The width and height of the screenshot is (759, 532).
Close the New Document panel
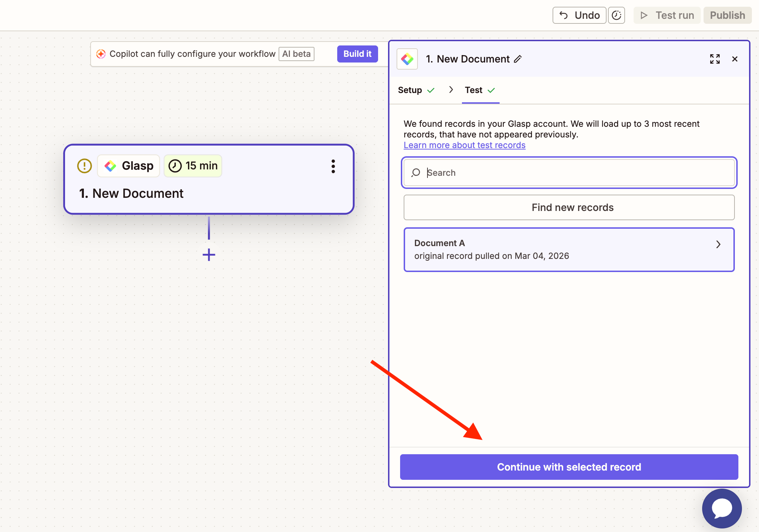[x=735, y=59]
